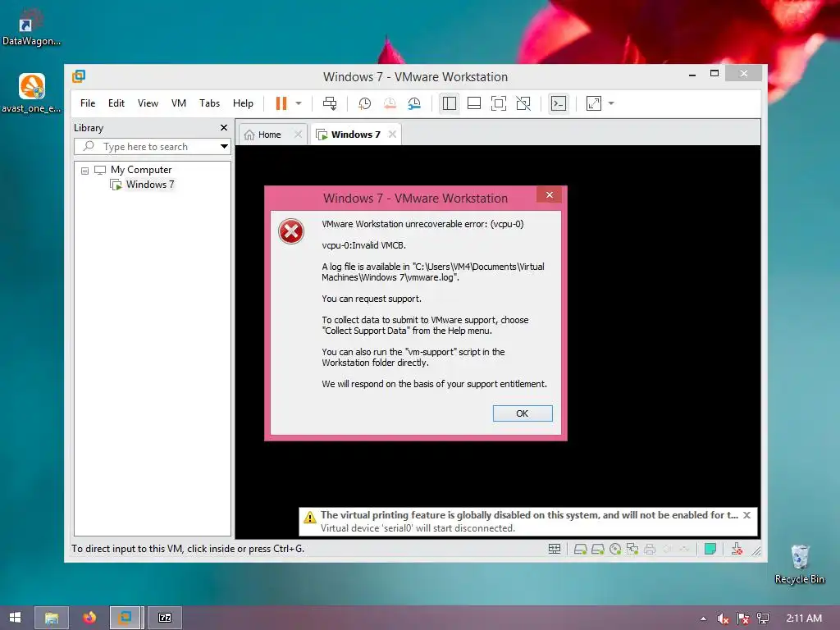The height and width of the screenshot is (630, 840).
Task: Close the Library panel
Action: point(224,127)
